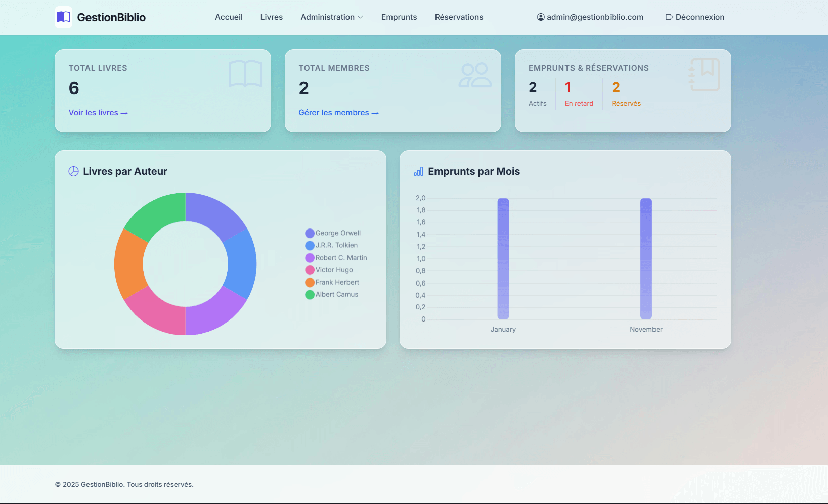Screen dimensions: 828x504
Task: Click the 'November' axis label
Action: click(646, 329)
